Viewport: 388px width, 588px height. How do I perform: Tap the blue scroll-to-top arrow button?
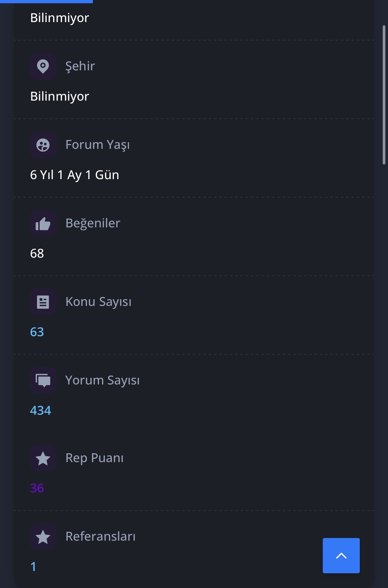341,556
